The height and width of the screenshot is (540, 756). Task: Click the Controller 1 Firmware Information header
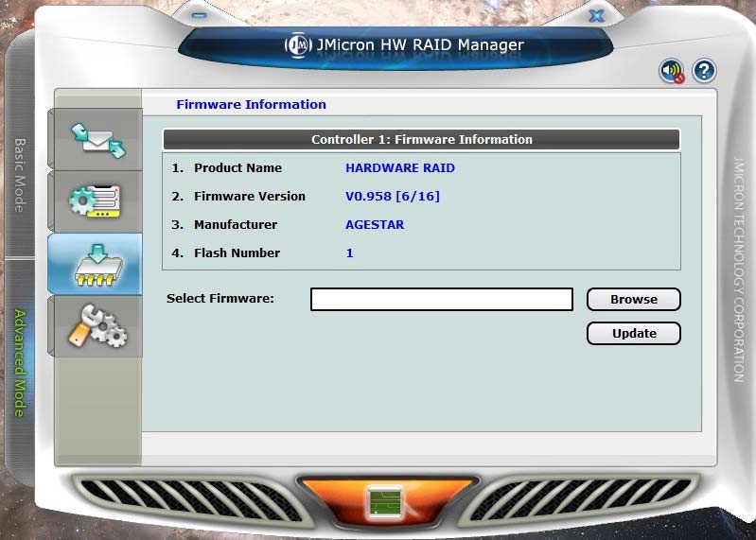421,139
